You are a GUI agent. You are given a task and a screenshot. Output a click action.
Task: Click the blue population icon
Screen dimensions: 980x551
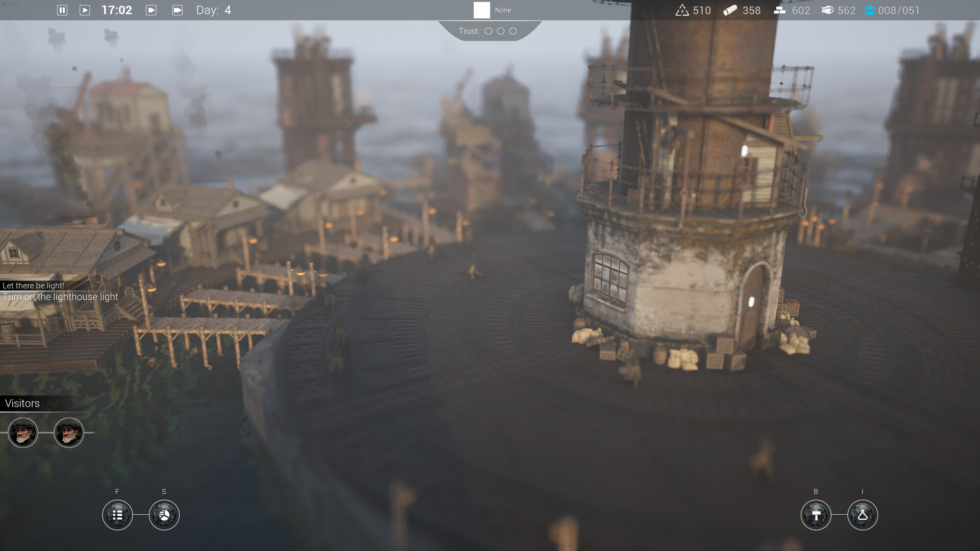tap(870, 10)
